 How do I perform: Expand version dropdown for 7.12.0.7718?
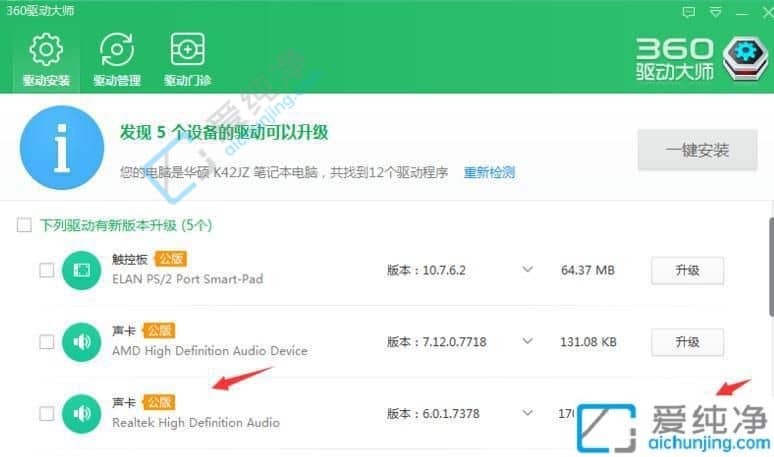point(528,341)
